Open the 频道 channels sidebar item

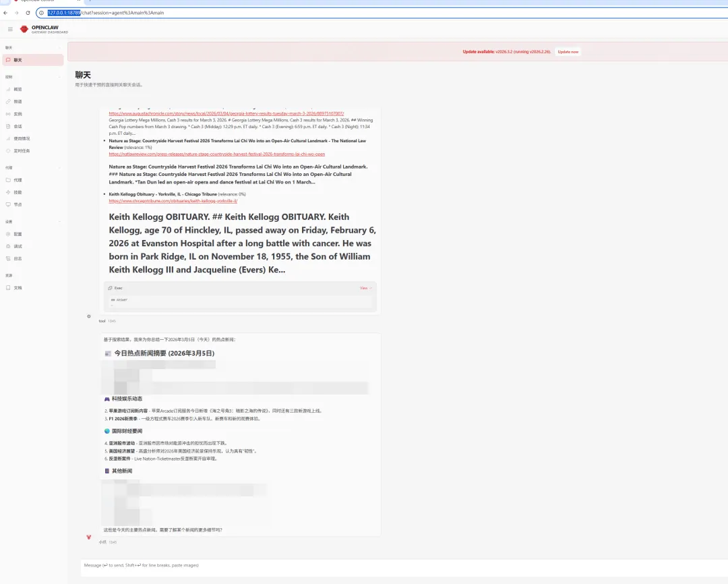[x=33, y=101]
